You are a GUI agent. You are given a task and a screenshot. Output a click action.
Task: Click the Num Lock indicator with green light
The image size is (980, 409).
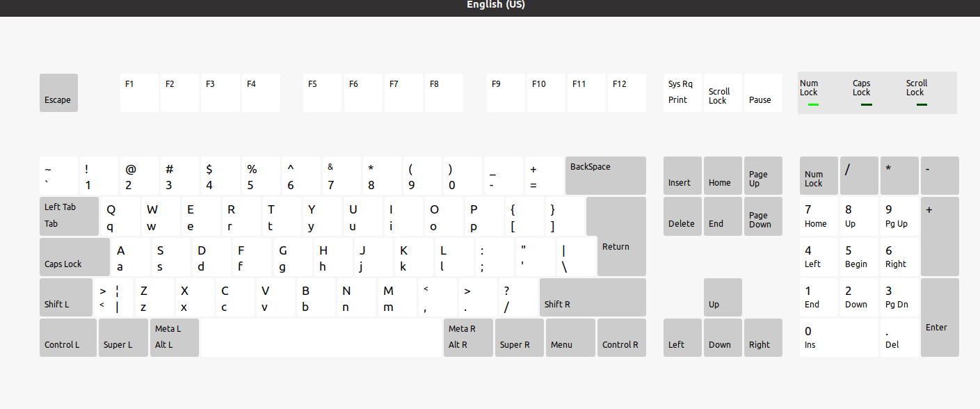pyautogui.click(x=812, y=104)
